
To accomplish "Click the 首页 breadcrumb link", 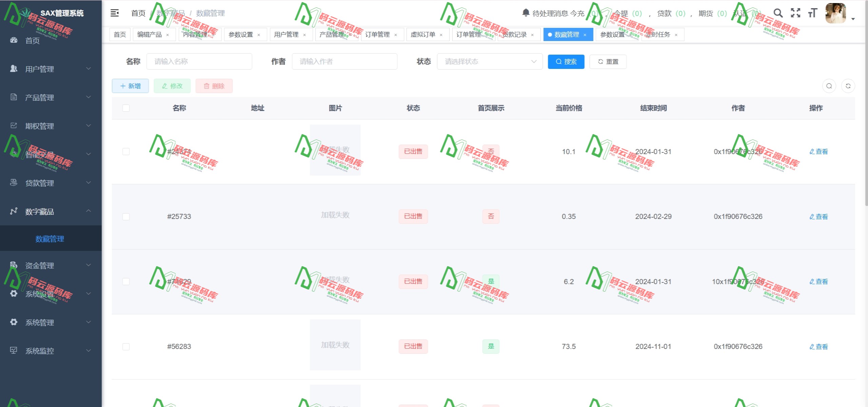I will [x=138, y=13].
